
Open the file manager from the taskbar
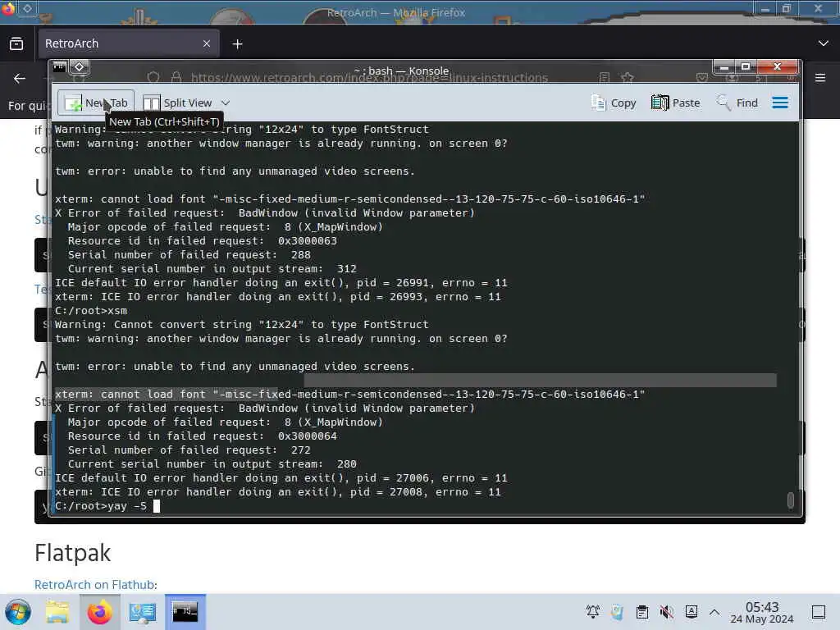(x=57, y=612)
